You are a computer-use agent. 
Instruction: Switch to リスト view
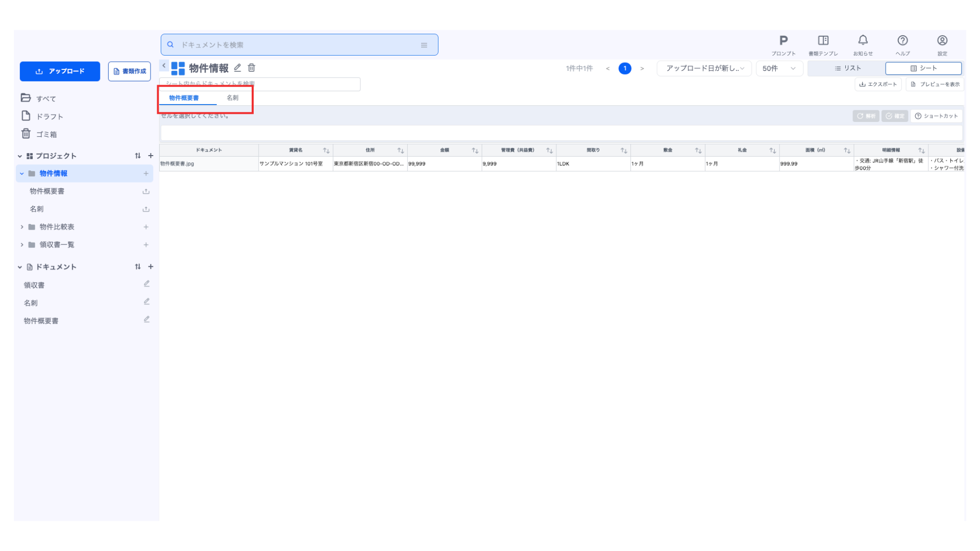[x=847, y=68]
